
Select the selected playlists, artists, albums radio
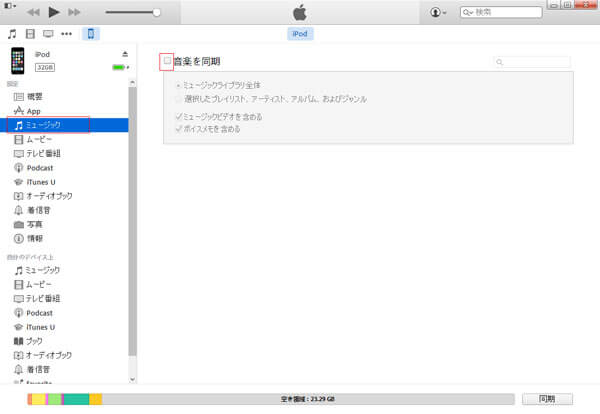(178, 99)
